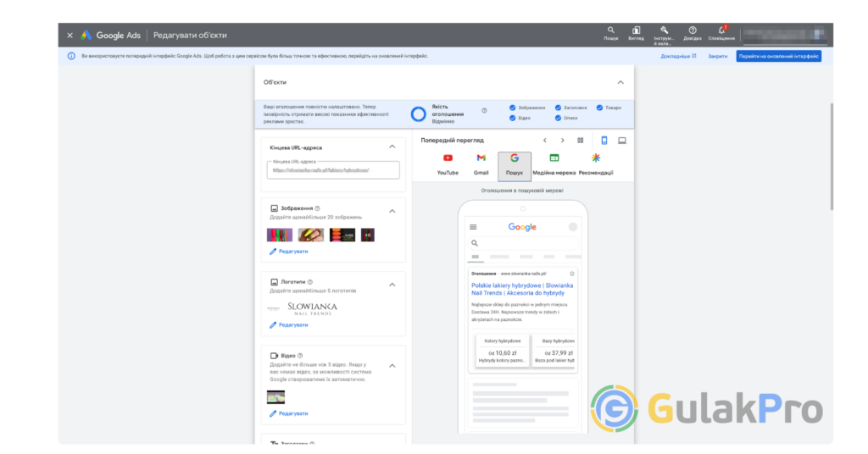
Task: Show next ad preview with right arrow
Action: pos(563,141)
